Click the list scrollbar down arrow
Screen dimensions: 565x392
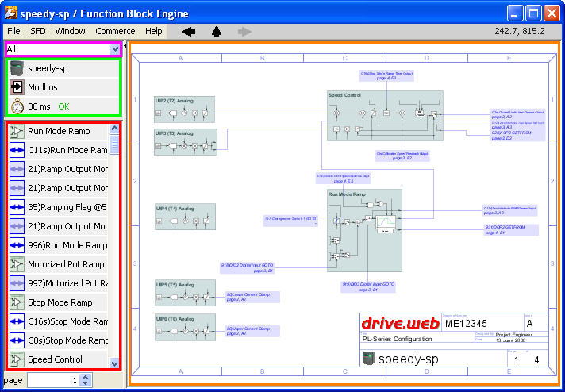pos(114,364)
